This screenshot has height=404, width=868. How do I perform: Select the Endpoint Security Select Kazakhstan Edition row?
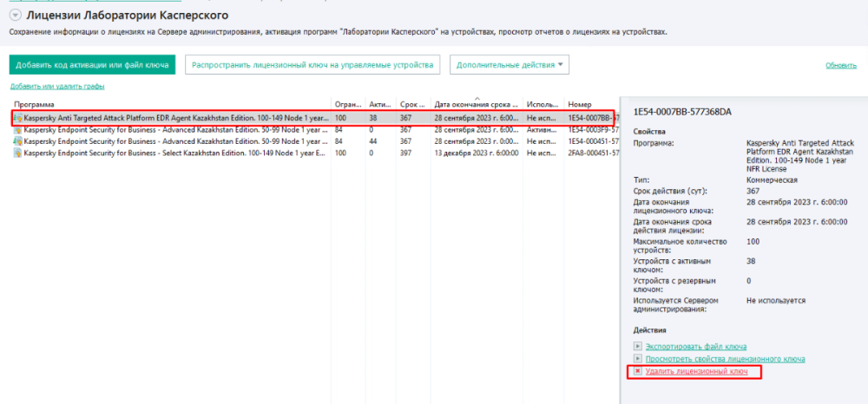click(174, 153)
